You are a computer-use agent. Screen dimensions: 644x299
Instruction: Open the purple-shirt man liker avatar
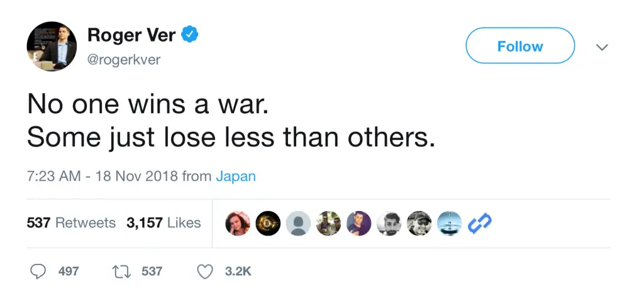point(358,222)
